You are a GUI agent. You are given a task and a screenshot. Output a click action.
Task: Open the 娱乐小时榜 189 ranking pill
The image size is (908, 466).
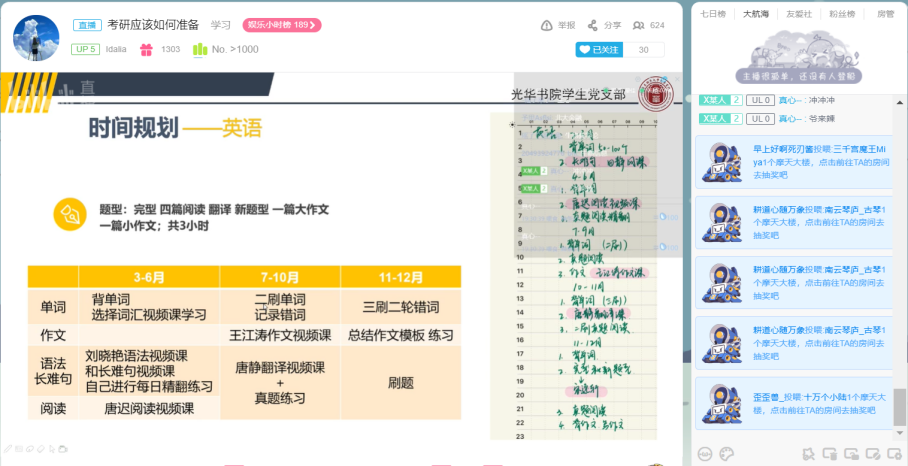[x=282, y=25]
